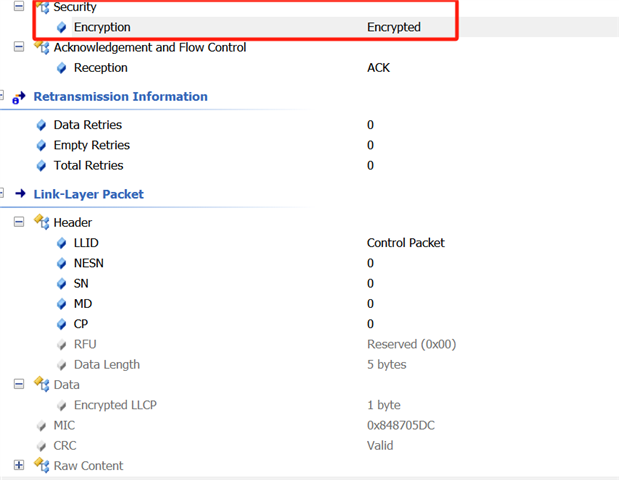Click the Retransmission Information section icon

tap(19, 97)
